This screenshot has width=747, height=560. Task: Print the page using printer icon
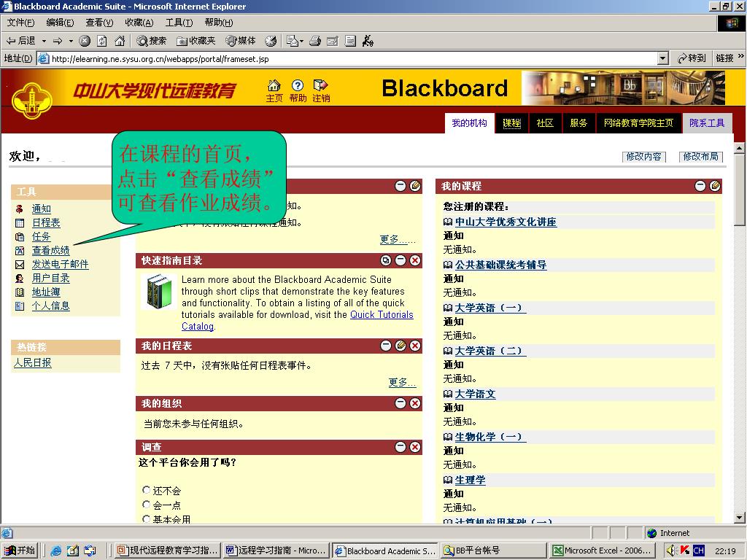click(x=315, y=41)
